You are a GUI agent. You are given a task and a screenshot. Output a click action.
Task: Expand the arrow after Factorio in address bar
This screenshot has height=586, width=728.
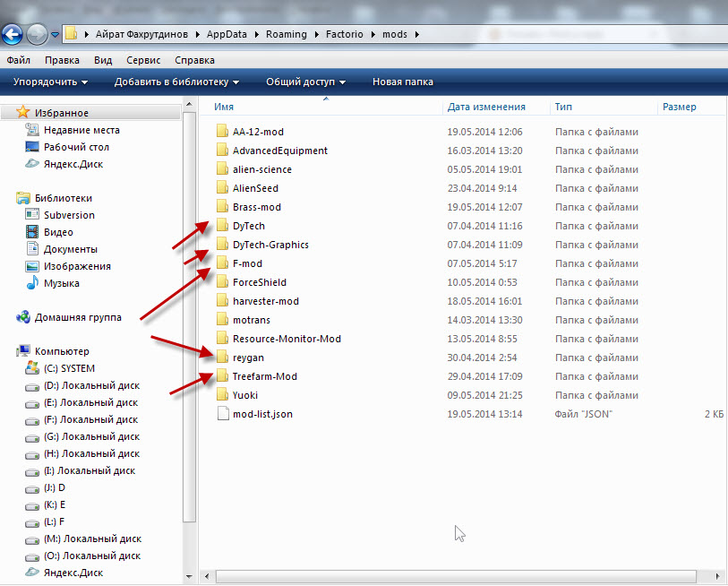373,34
